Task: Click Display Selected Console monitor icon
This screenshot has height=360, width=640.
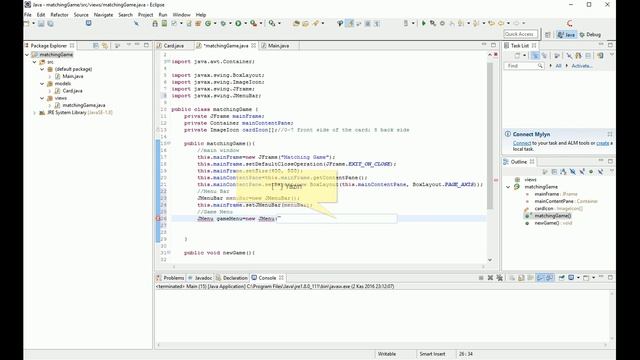Action: coord(571,278)
